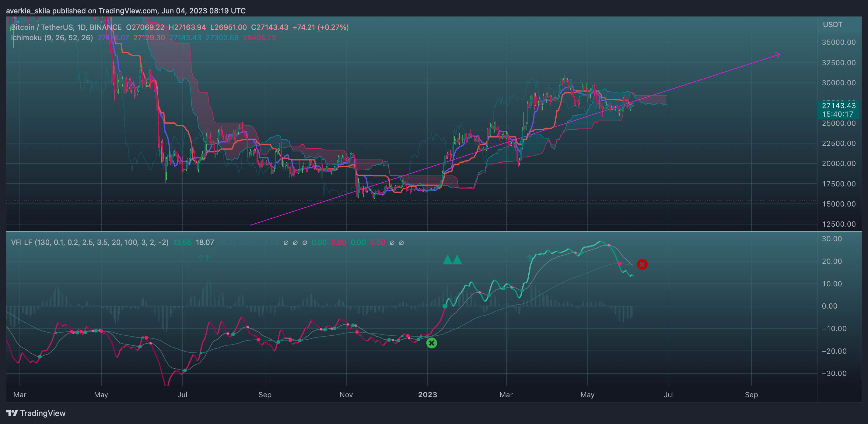868x424 pixels.
Task: Click the 10.00 label on VFI axis
Action: point(831,284)
